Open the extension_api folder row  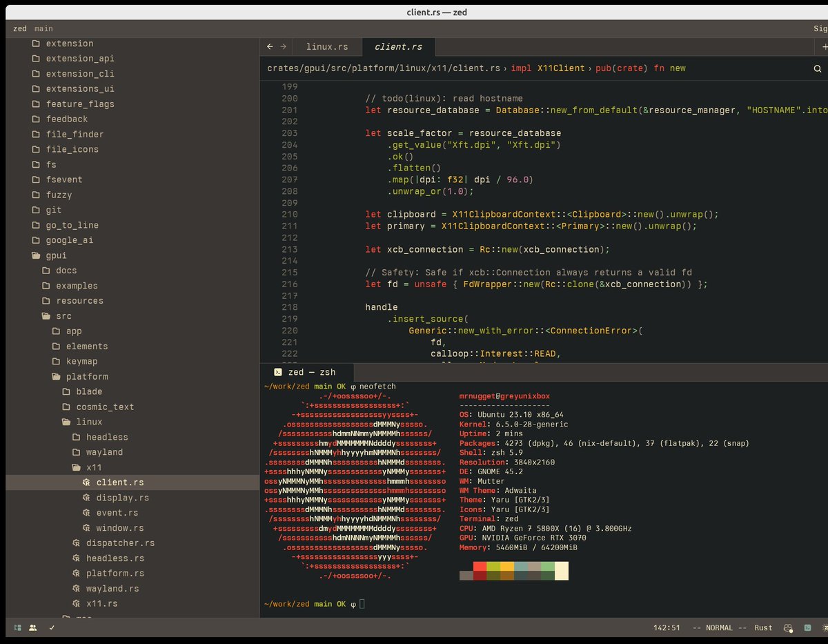[x=132, y=59]
